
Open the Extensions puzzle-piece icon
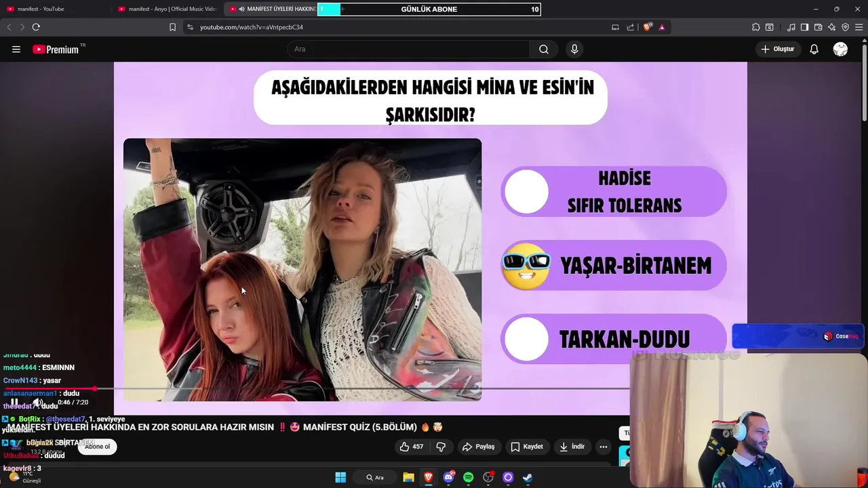click(x=756, y=27)
